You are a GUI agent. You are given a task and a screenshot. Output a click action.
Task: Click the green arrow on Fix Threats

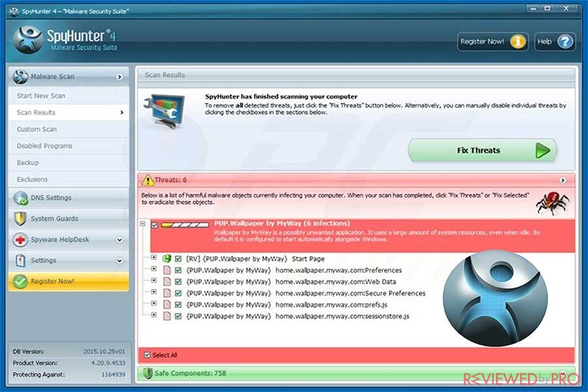point(542,150)
